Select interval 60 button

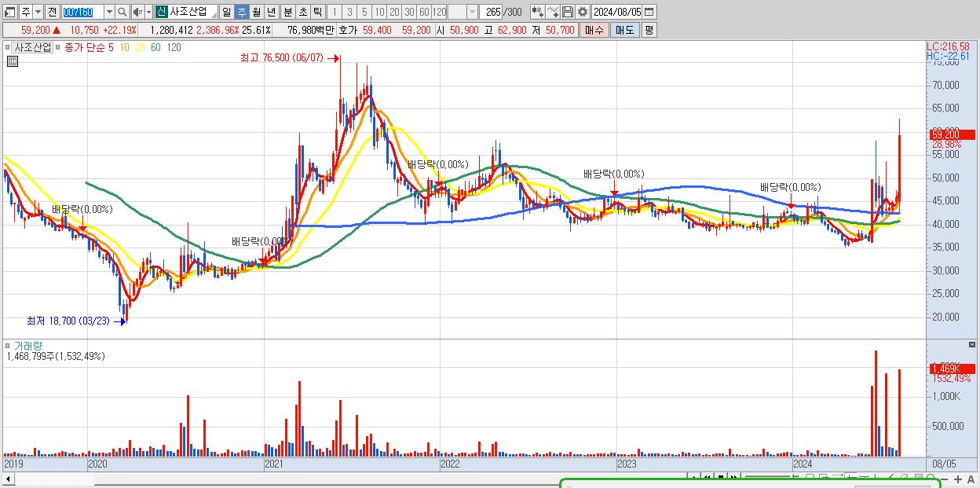pyautogui.click(x=424, y=12)
